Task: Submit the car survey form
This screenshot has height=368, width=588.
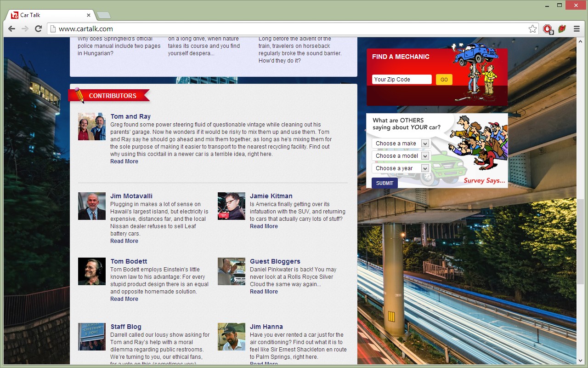Action: pyautogui.click(x=384, y=183)
